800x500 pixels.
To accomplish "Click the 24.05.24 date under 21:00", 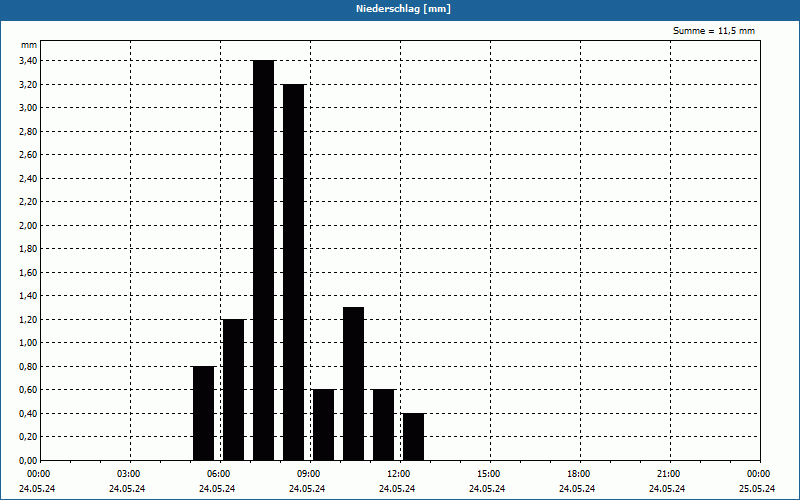I will coord(667,489).
